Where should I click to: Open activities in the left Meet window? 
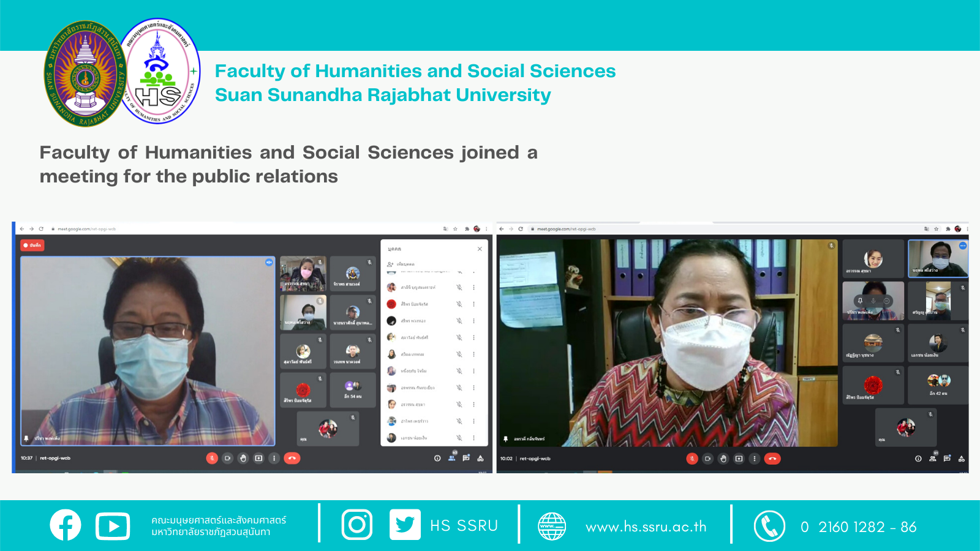481,458
